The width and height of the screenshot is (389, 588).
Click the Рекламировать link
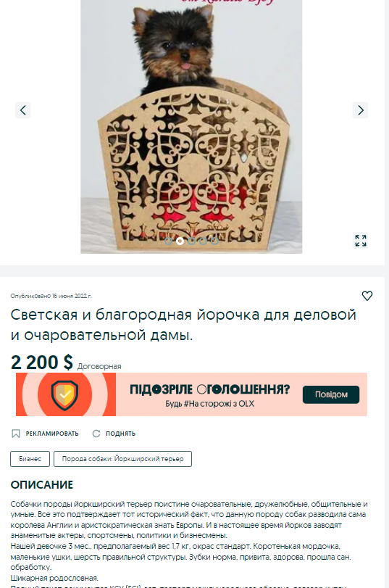52,434
